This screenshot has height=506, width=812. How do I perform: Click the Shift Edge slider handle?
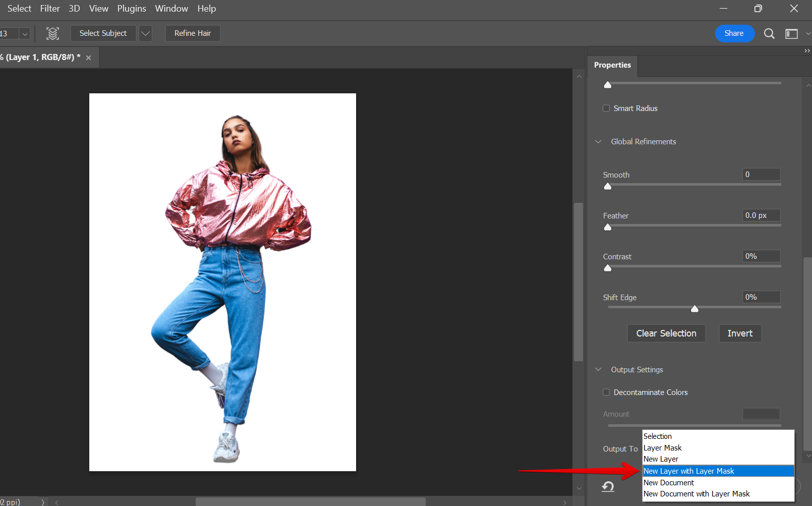click(x=694, y=309)
